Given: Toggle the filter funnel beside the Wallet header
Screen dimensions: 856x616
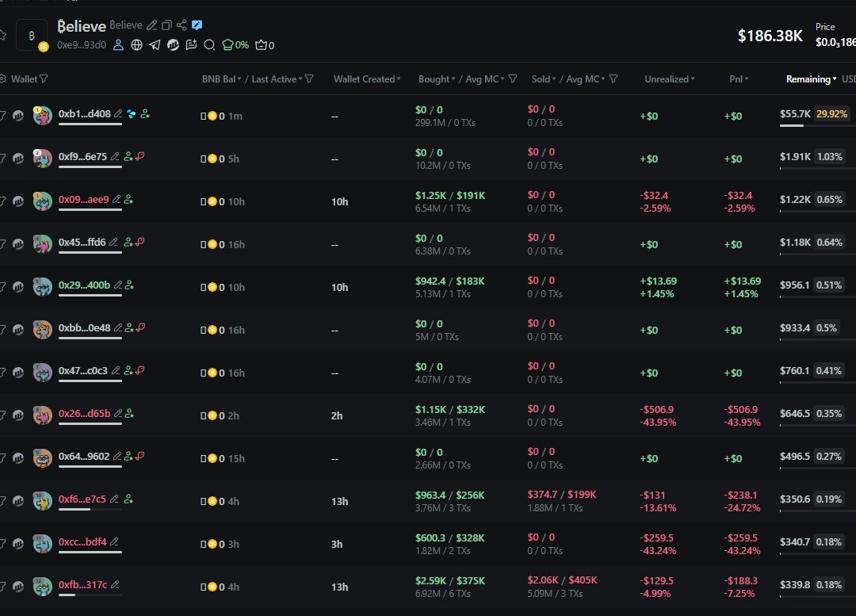Looking at the screenshot, I should (44, 79).
